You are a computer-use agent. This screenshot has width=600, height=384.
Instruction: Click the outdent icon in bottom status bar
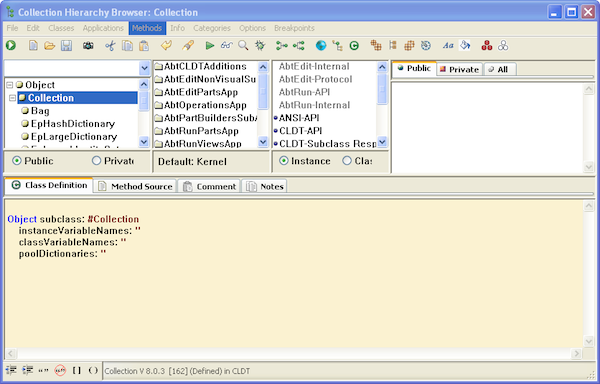coord(11,370)
